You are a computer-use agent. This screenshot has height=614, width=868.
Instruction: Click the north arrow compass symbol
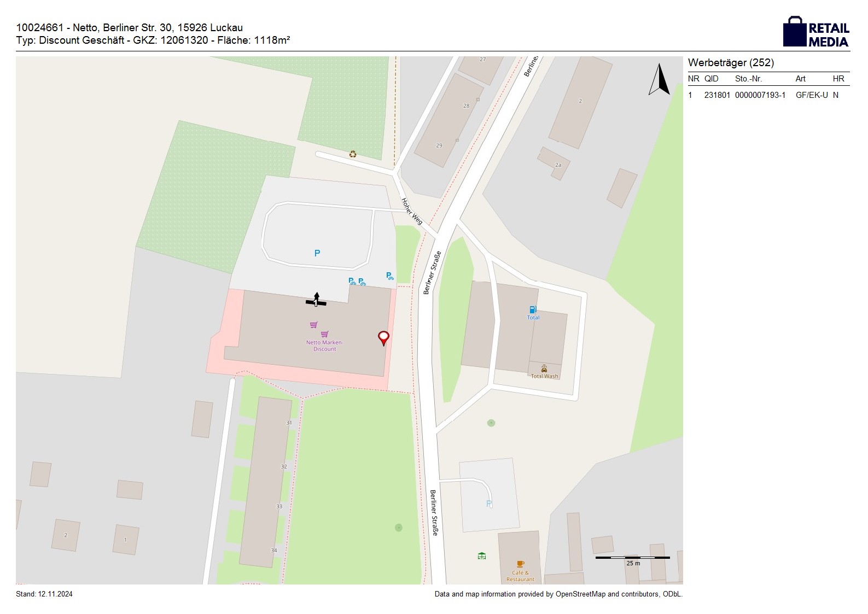coord(659,80)
